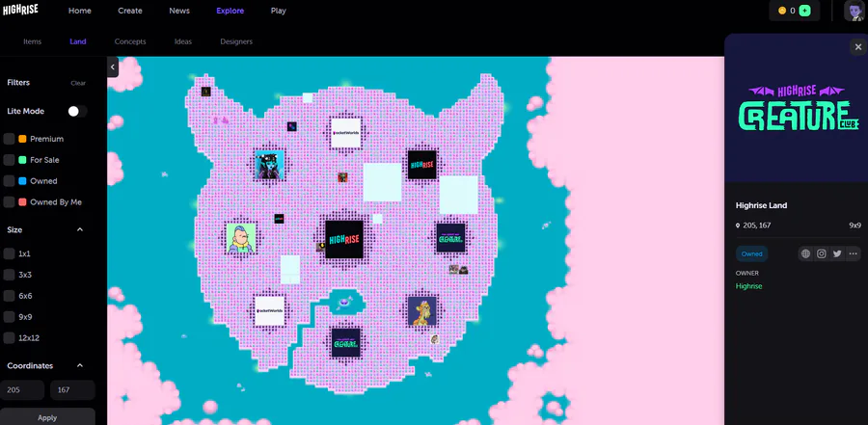Check the 9x9 size checkbox
Viewport: 868px width, 425px height.
coord(9,316)
